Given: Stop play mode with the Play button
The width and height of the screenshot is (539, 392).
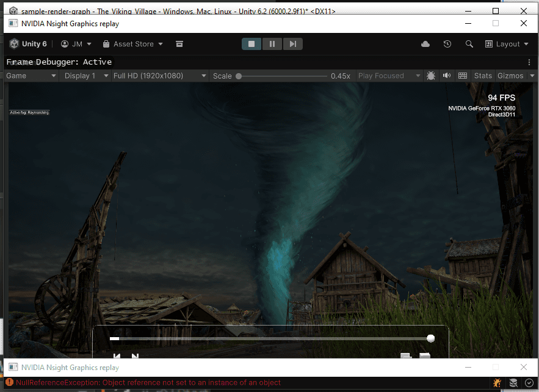Looking at the screenshot, I should tap(251, 44).
